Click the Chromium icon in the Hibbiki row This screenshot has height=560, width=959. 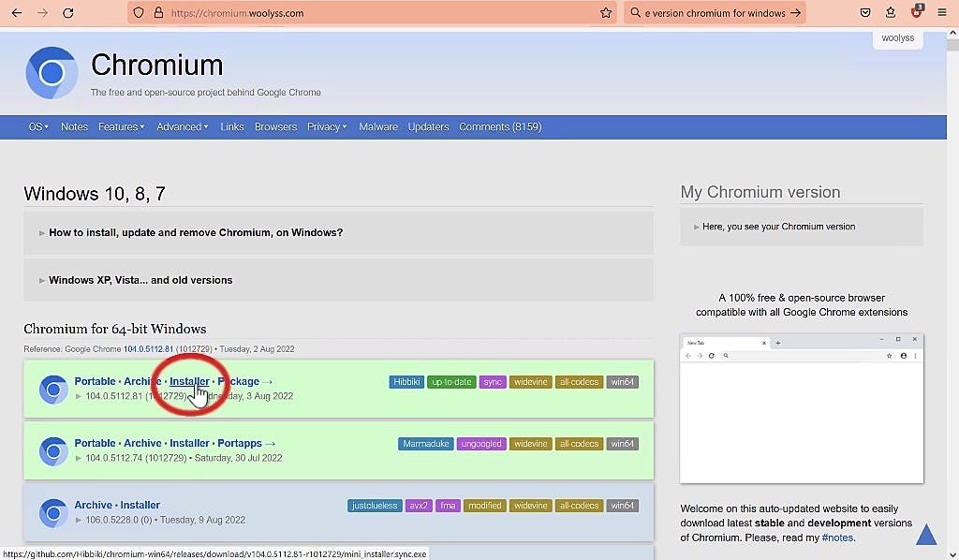pos(53,390)
